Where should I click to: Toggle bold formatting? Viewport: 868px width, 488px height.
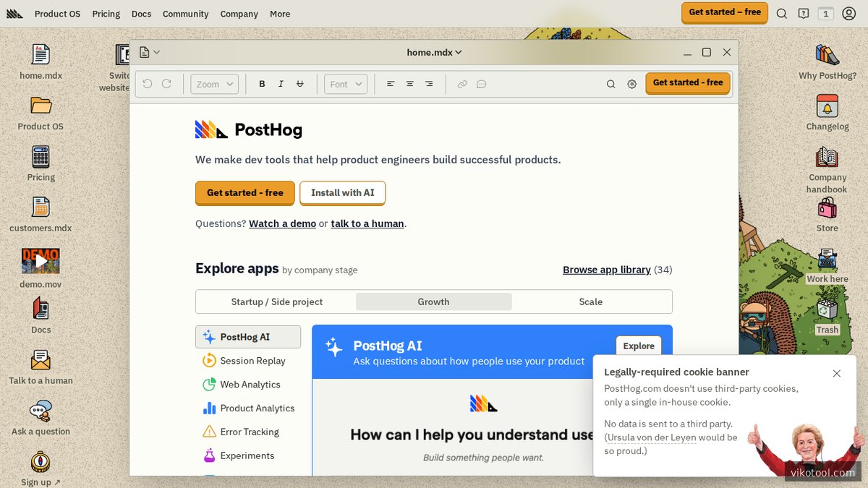(262, 83)
